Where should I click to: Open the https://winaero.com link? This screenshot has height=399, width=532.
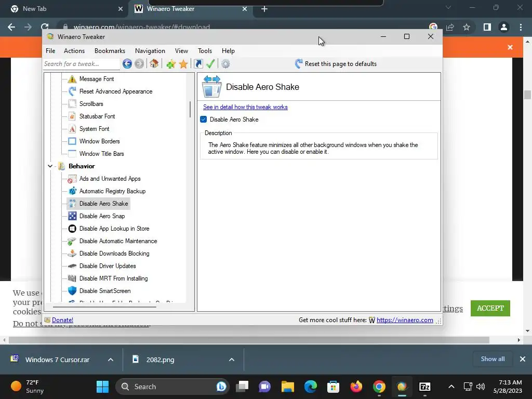pyautogui.click(x=405, y=320)
